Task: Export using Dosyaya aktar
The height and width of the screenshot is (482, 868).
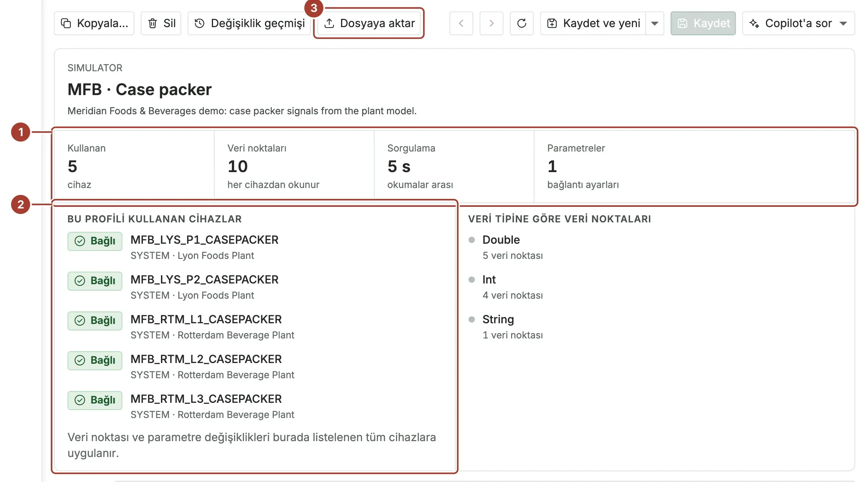Action: point(369,23)
